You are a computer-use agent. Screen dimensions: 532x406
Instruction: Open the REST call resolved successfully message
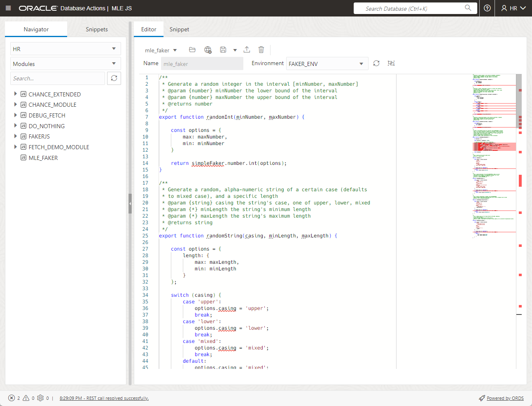point(104,398)
